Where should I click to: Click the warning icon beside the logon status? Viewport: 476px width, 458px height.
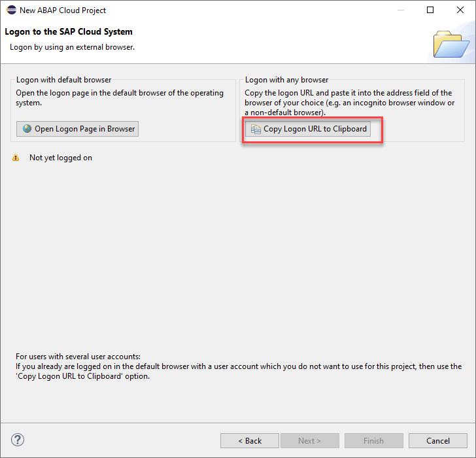pyautogui.click(x=16, y=158)
